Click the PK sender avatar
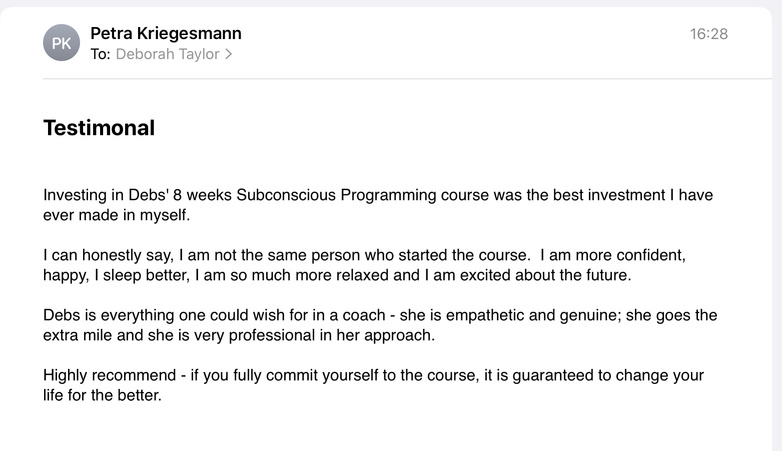Viewport: 782px width, 451px height. click(x=62, y=42)
